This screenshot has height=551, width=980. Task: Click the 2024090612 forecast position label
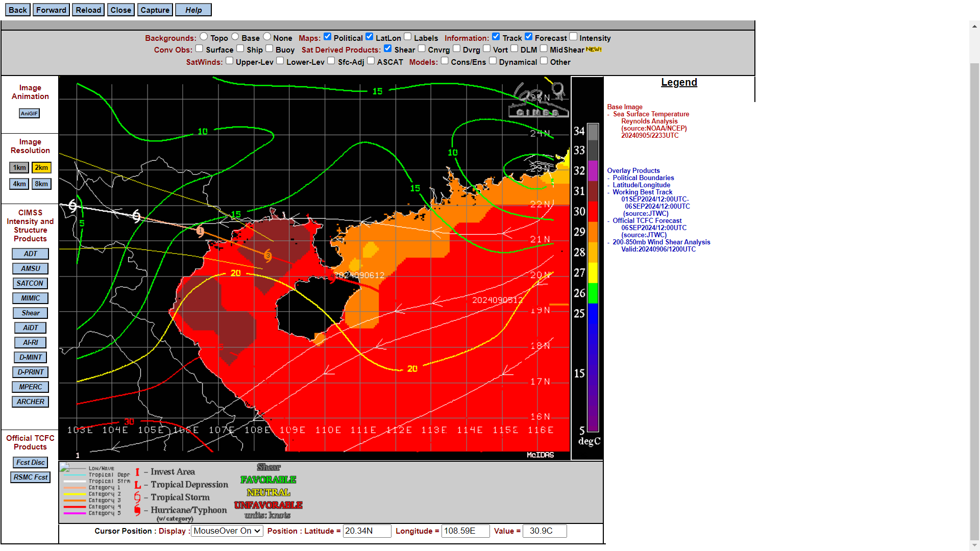tap(360, 275)
